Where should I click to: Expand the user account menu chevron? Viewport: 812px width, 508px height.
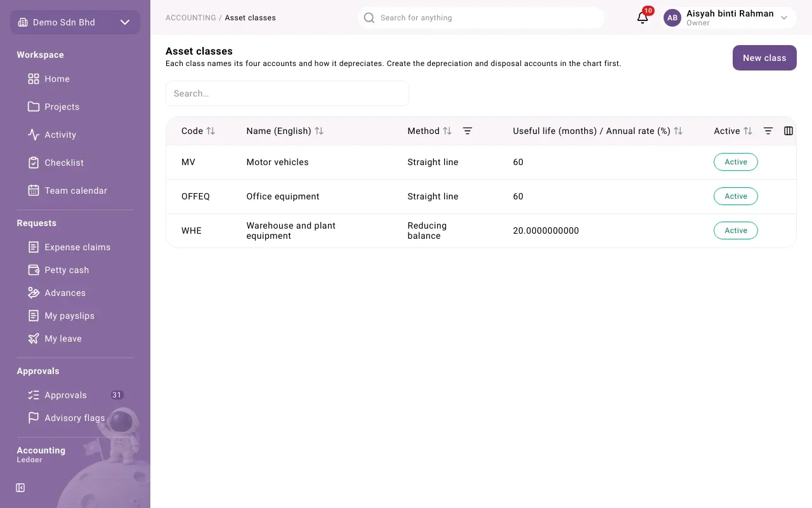(784, 18)
